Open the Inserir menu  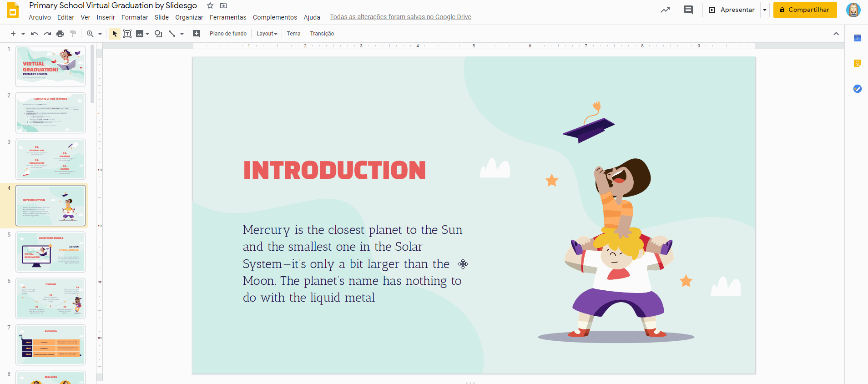point(106,17)
